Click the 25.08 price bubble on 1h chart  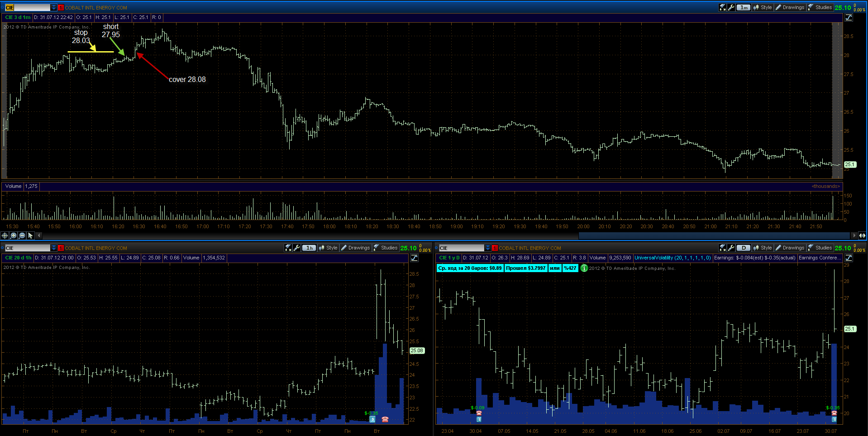[x=417, y=350]
